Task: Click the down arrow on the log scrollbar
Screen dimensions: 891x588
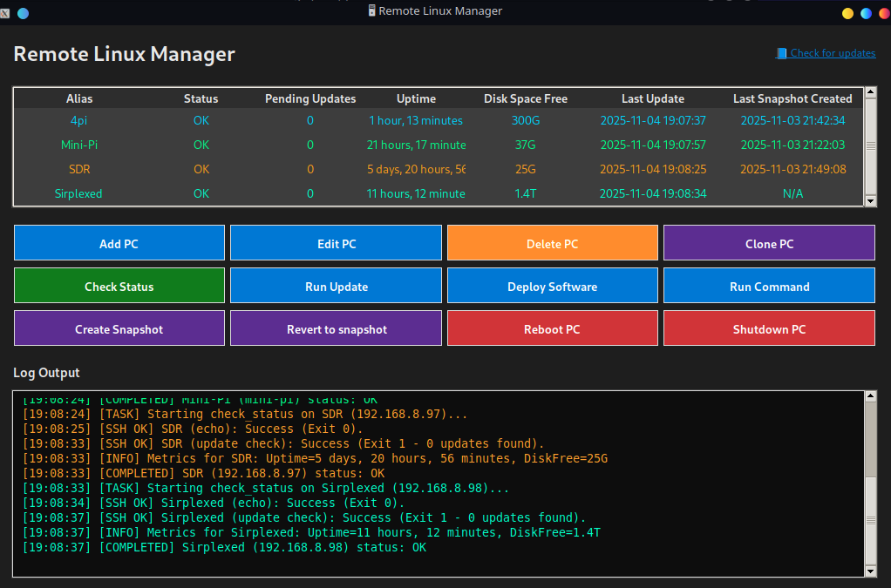Action: point(870,572)
